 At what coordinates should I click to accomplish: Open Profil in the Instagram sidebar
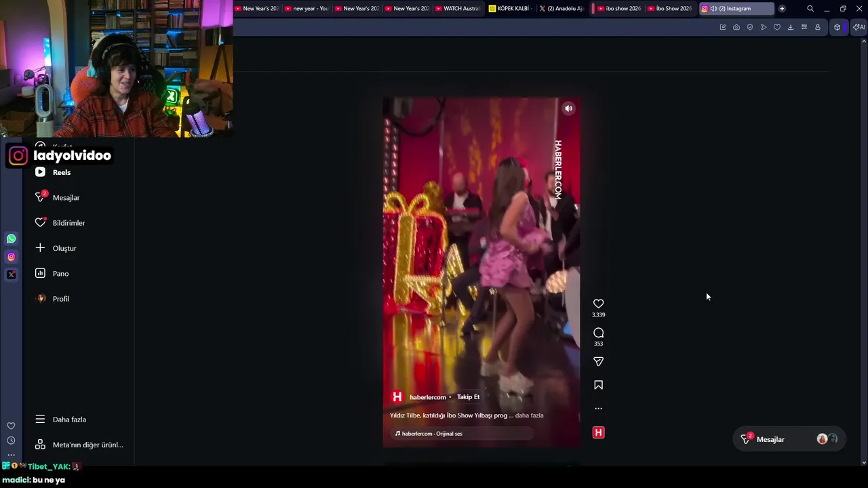pos(60,299)
